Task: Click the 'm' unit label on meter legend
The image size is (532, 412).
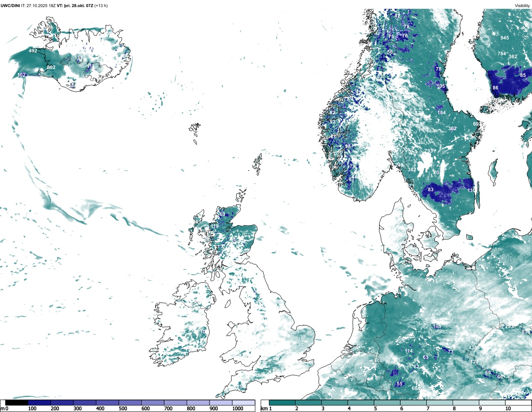Action: [2, 409]
